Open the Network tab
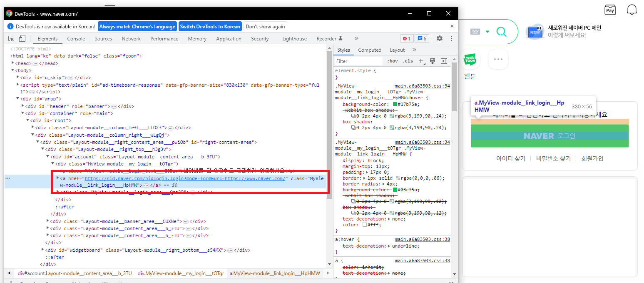 pyautogui.click(x=131, y=38)
